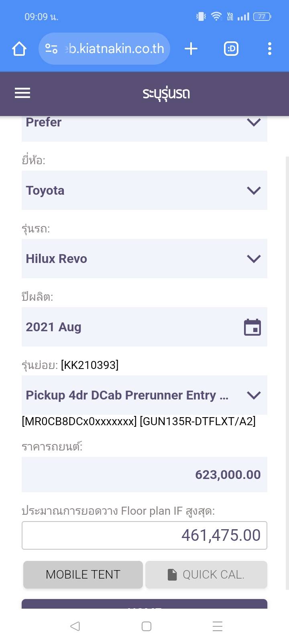Open the calendar picker for production year
289x644 pixels.
(x=252, y=327)
